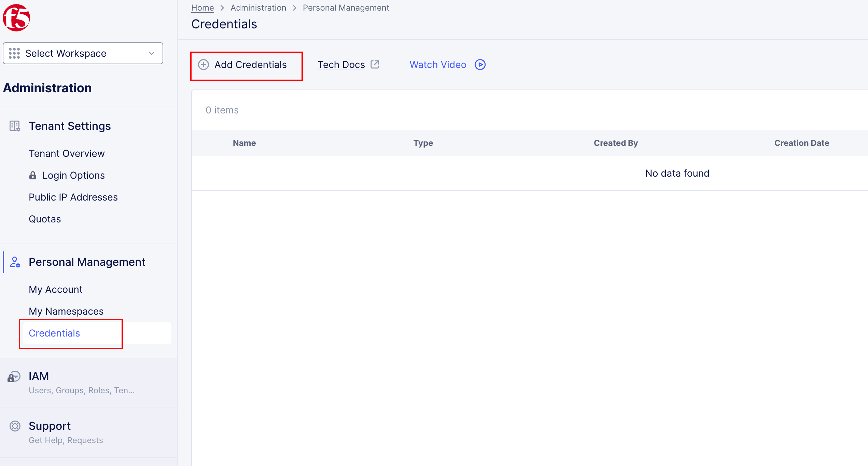The image size is (868, 466).
Task: Open the Watch Video link
Action: (x=438, y=65)
